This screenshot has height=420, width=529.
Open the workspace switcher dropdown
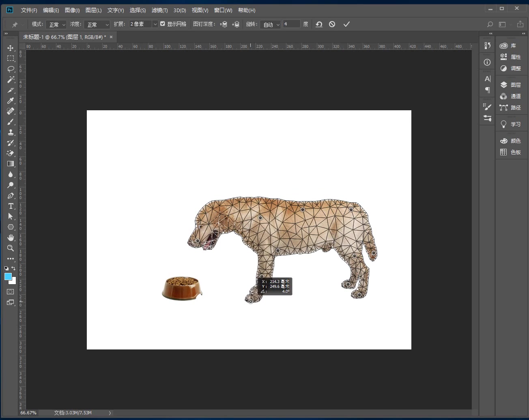(504, 24)
